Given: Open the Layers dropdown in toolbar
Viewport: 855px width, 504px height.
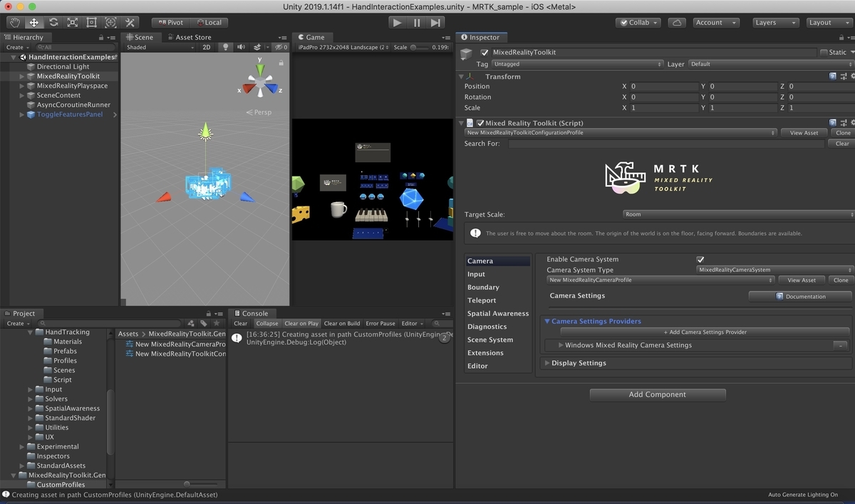Looking at the screenshot, I should coord(774,23).
